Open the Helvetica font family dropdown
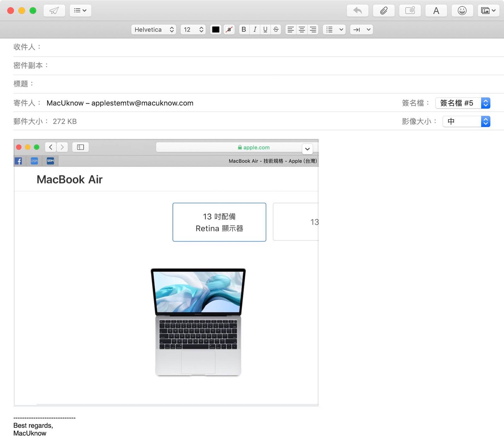Image resolution: width=504 pixels, height=440 pixels. tap(154, 30)
